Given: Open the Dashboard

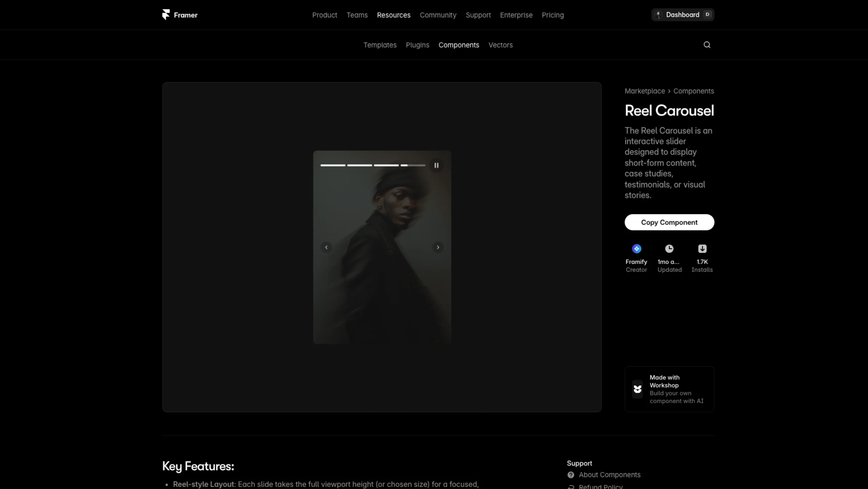Looking at the screenshot, I should coord(683,15).
